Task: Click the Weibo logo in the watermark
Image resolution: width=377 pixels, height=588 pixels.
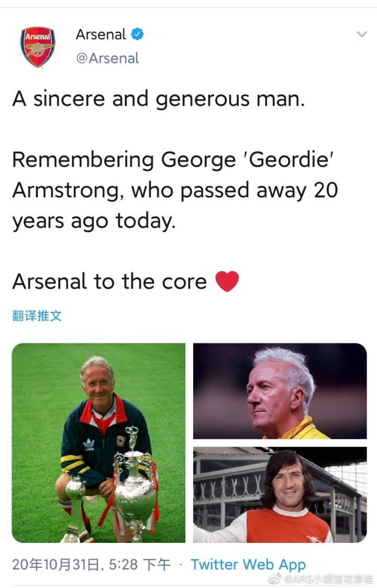Action: (x=275, y=579)
